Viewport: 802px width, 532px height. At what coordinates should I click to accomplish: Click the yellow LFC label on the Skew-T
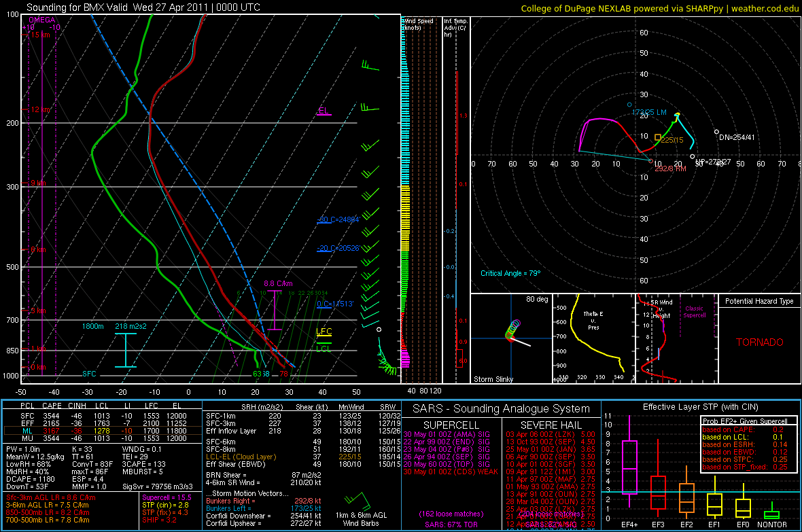pyautogui.click(x=324, y=332)
